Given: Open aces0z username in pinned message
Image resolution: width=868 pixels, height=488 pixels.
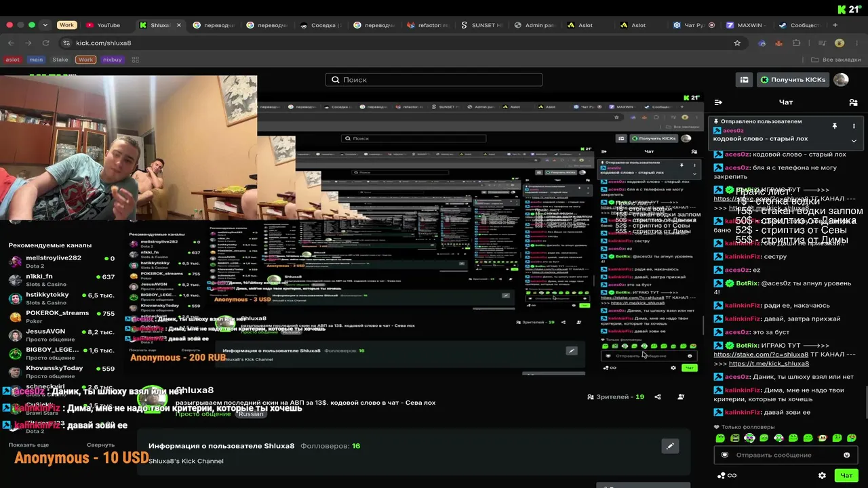Looking at the screenshot, I should (733, 131).
